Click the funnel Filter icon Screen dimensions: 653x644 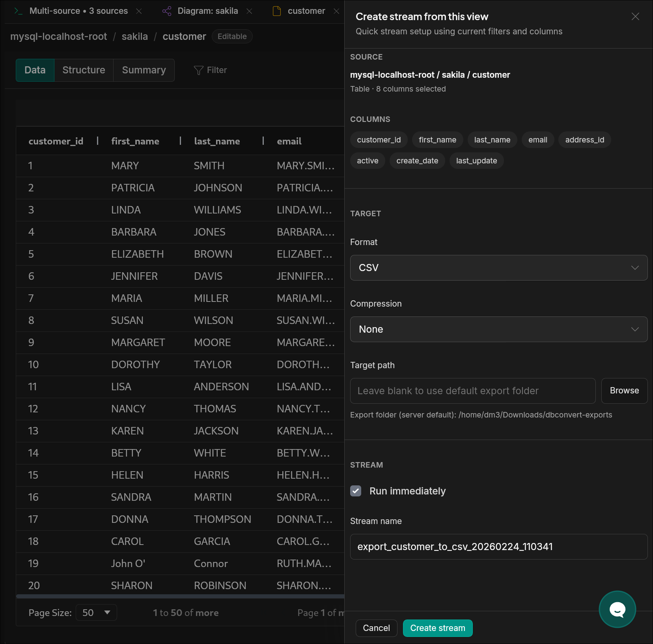[x=199, y=70]
